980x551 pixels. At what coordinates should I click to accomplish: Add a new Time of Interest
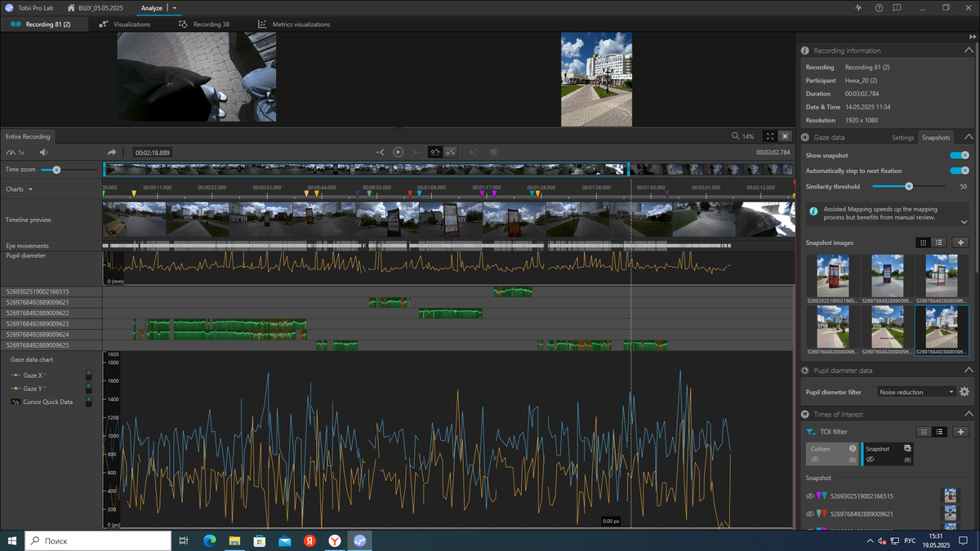960,432
